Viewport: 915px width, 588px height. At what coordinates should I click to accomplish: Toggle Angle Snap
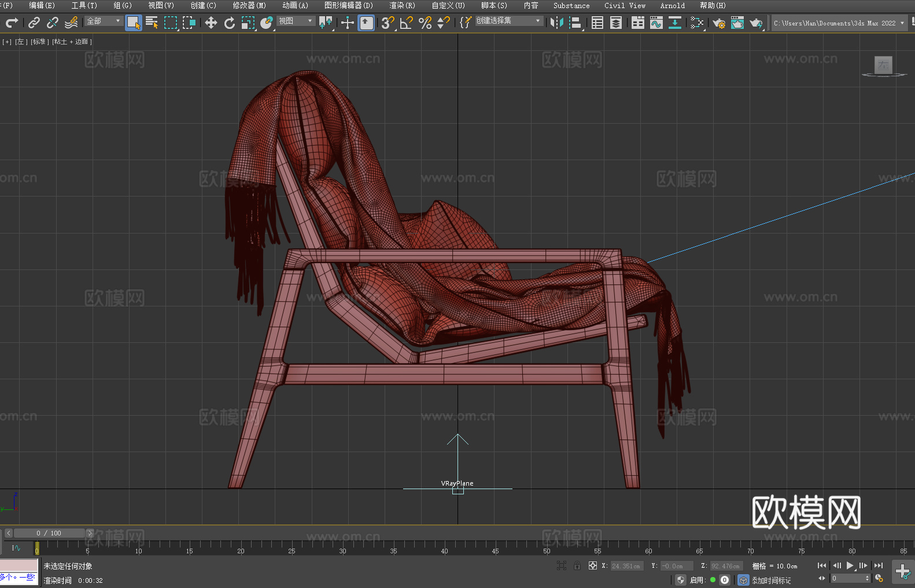pos(407,23)
